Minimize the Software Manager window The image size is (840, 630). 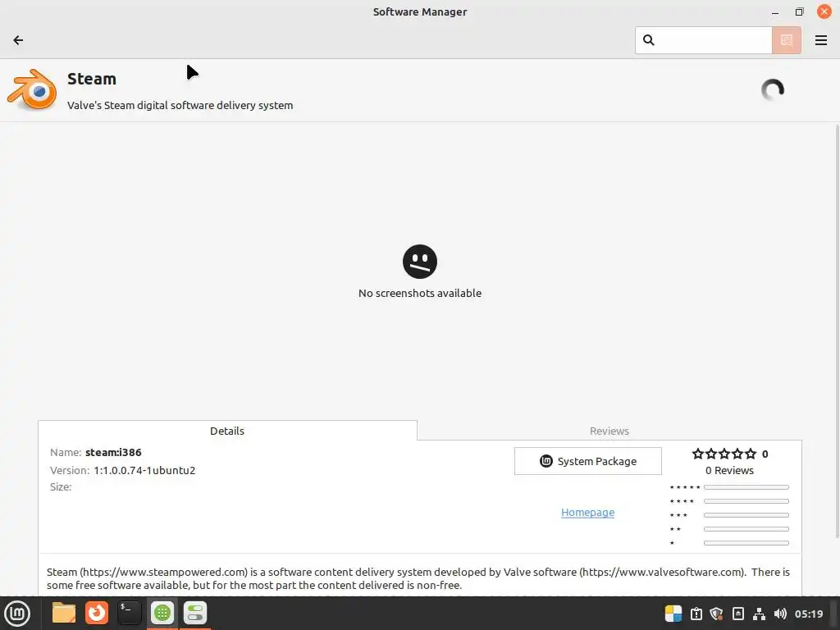pos(774,12)
